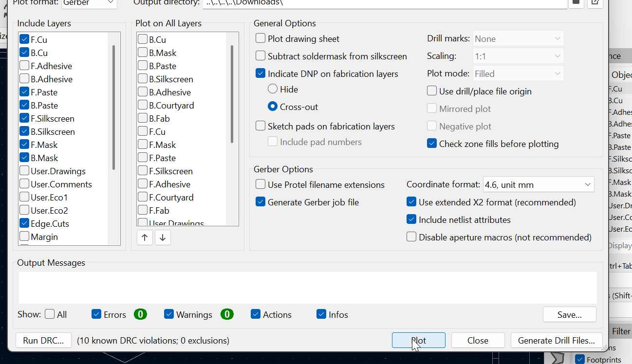
Task: Toggle the Infos message filter
Action: (x=321, y=314)
